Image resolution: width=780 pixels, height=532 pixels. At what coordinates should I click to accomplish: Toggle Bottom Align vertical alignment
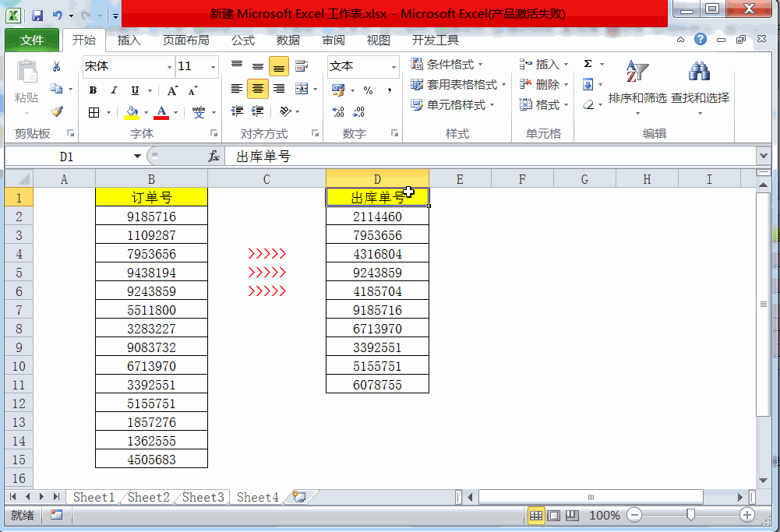click(279, 66)
